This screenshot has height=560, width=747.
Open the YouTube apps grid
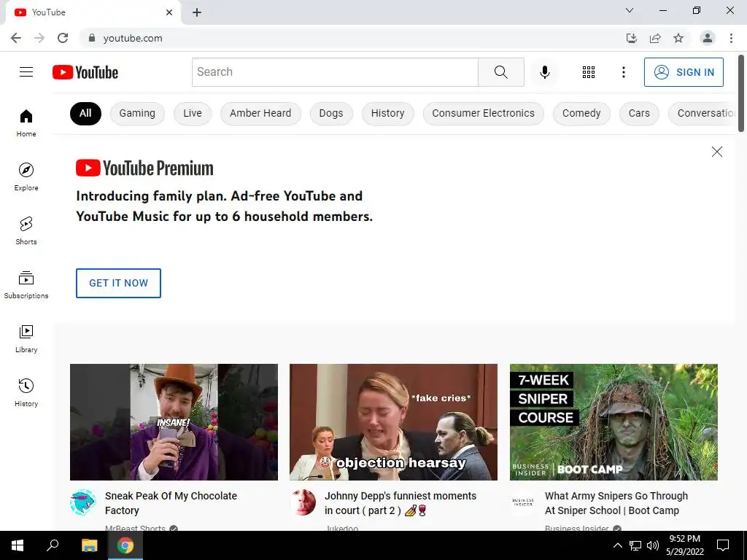click(x=589, y=72)
